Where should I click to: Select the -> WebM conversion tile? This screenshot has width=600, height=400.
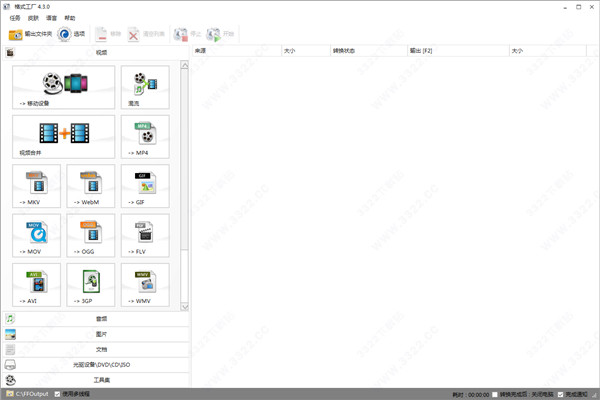[91, 186]
